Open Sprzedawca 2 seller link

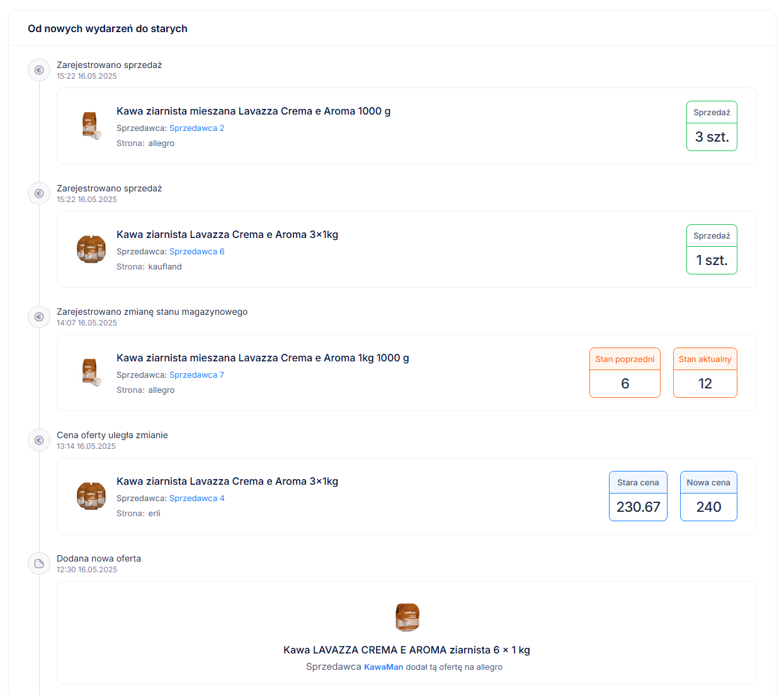click(196, 128)
